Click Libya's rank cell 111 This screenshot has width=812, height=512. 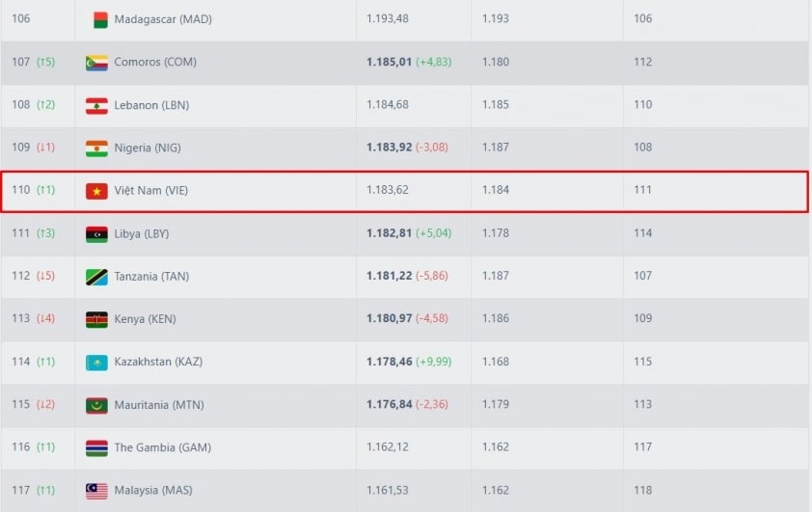tap(20, 233)
